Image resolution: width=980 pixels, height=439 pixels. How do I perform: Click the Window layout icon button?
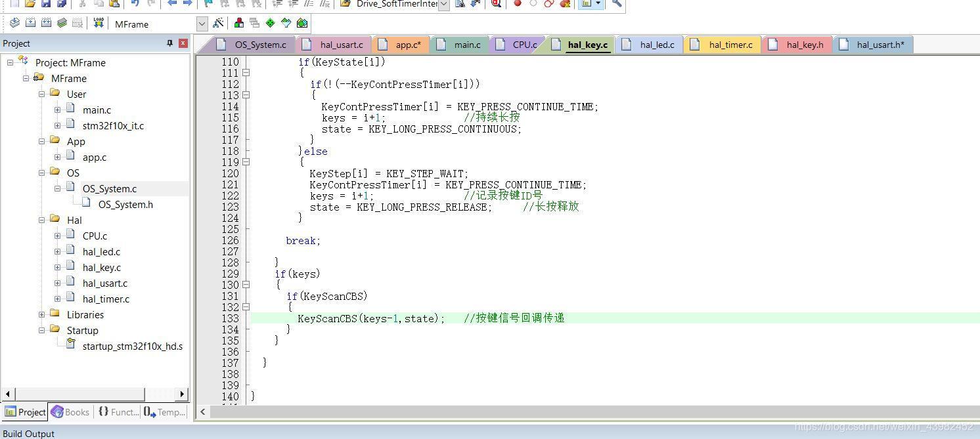[x=586, y=3]
